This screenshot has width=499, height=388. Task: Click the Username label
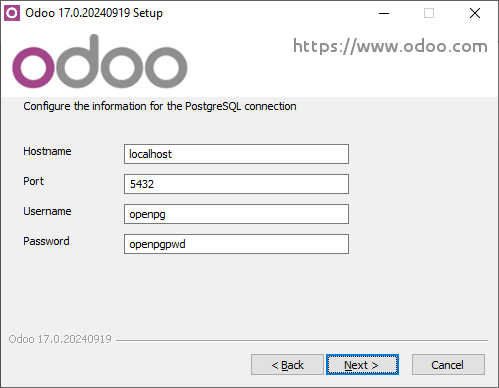pyautogui.click(x=47, y=211)
